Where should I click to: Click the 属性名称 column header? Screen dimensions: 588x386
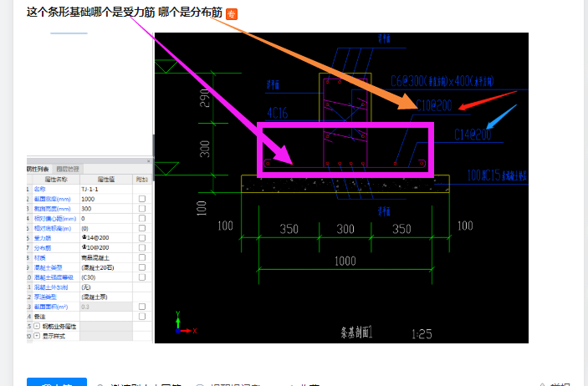point(56,180)
